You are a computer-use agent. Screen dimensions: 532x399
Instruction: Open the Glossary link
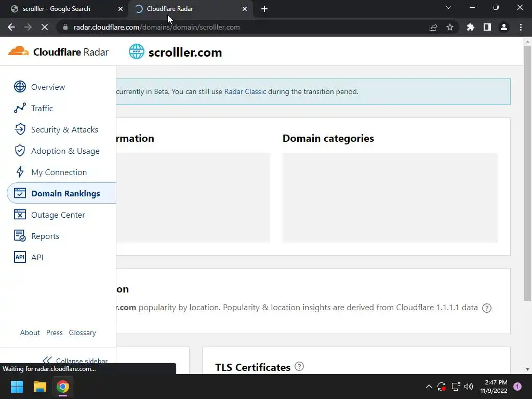point(83,332)
